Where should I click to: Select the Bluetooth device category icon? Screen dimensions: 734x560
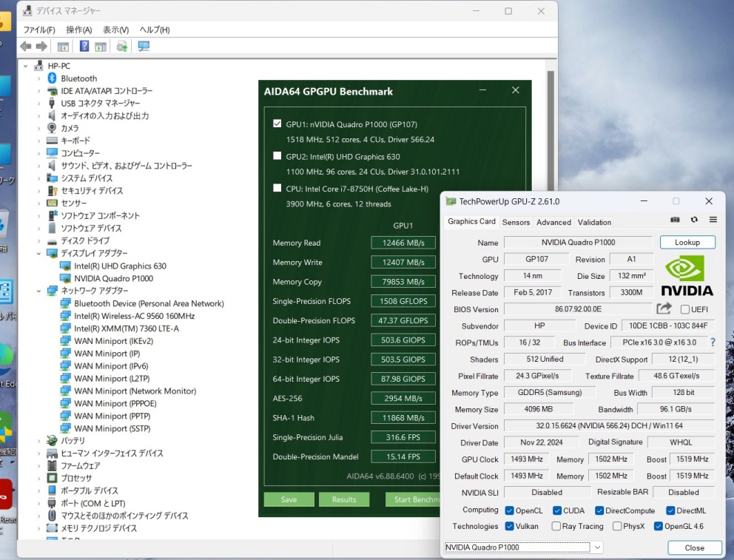pos(52,78)
